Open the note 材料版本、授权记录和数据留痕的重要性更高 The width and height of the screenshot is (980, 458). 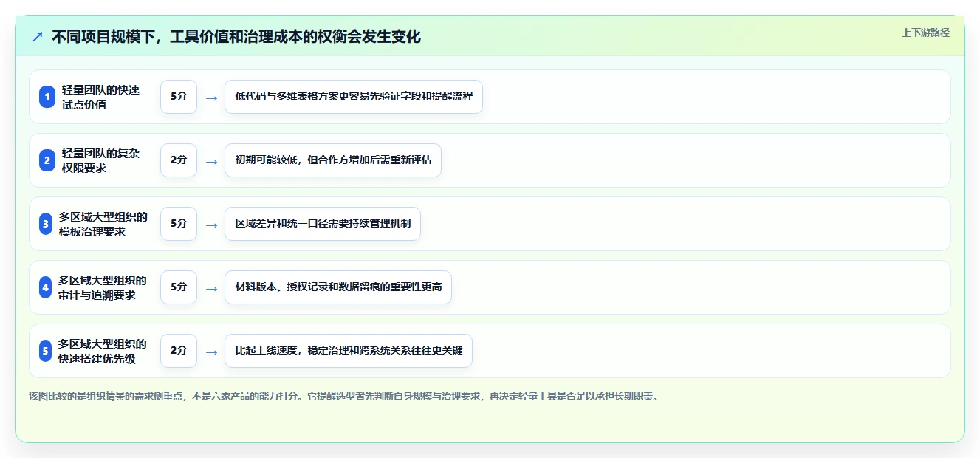tap(338, 287)
